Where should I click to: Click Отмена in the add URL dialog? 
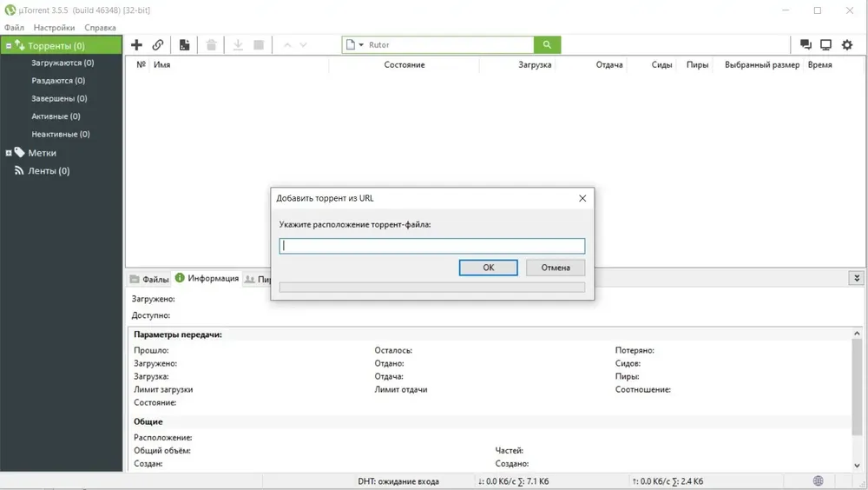click(556, 268)
